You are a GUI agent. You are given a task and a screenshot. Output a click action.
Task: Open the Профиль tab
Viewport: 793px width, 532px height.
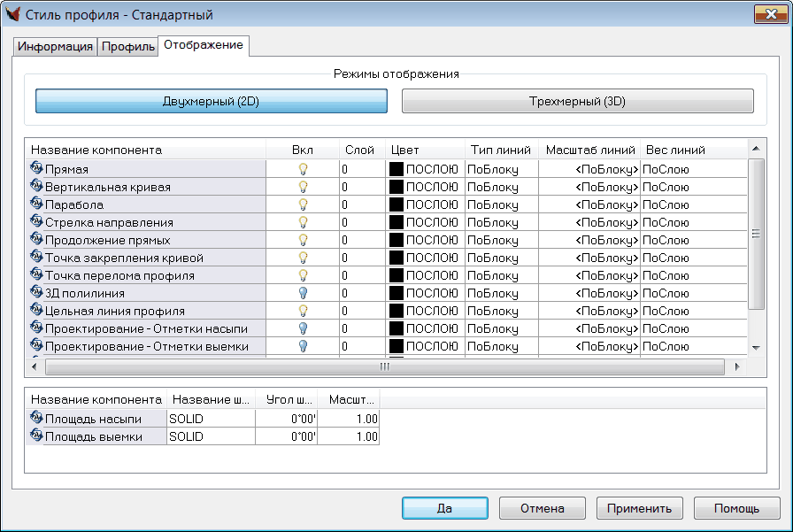click(x=127, y=47)
